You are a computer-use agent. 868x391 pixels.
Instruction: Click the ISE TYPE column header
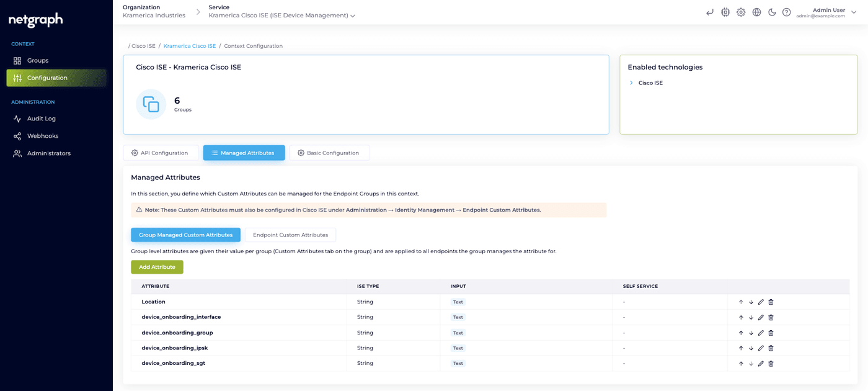368,286
